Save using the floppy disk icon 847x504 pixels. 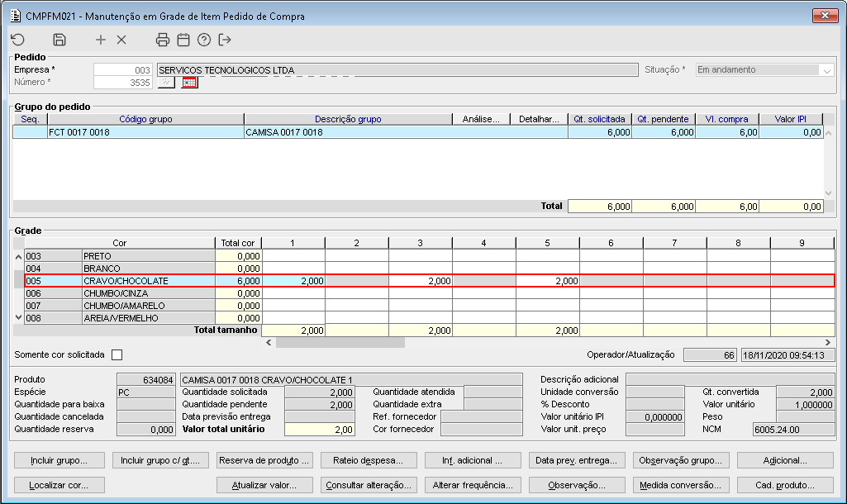tap(59, 40)
